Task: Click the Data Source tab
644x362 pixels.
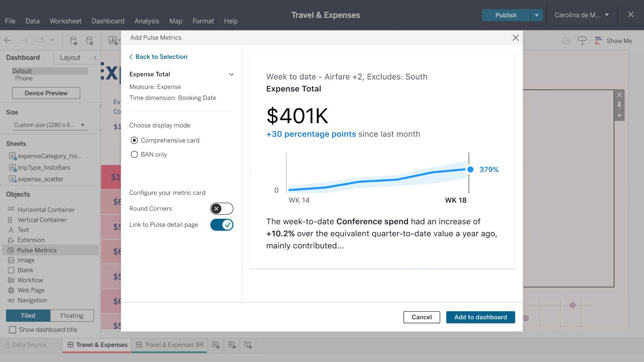Action: tap(29, 344)
